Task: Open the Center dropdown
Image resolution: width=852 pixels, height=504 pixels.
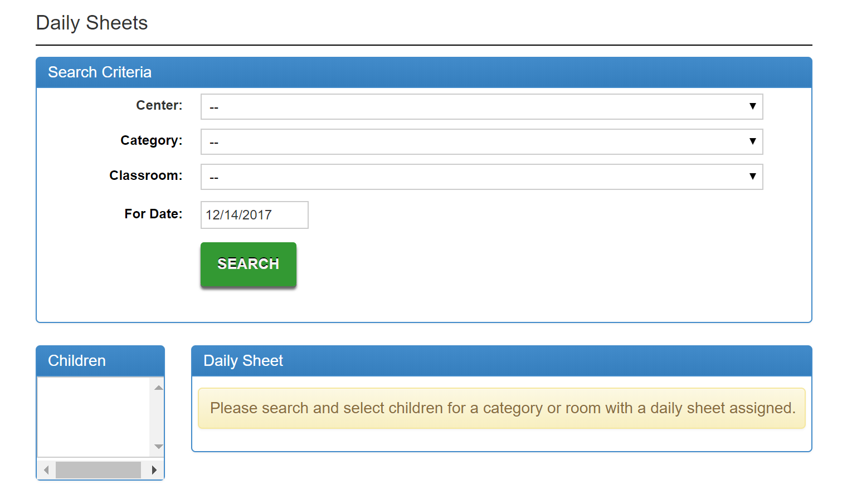Action: [x=481, y=107]
